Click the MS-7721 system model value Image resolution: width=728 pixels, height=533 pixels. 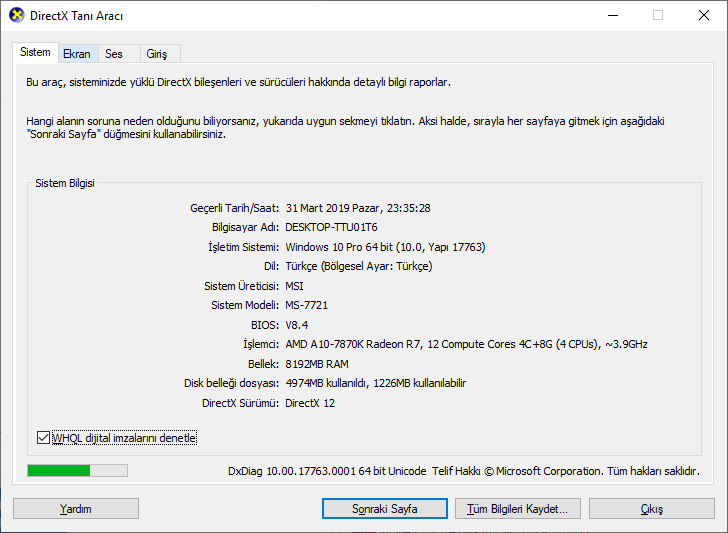tap(306, 306)
